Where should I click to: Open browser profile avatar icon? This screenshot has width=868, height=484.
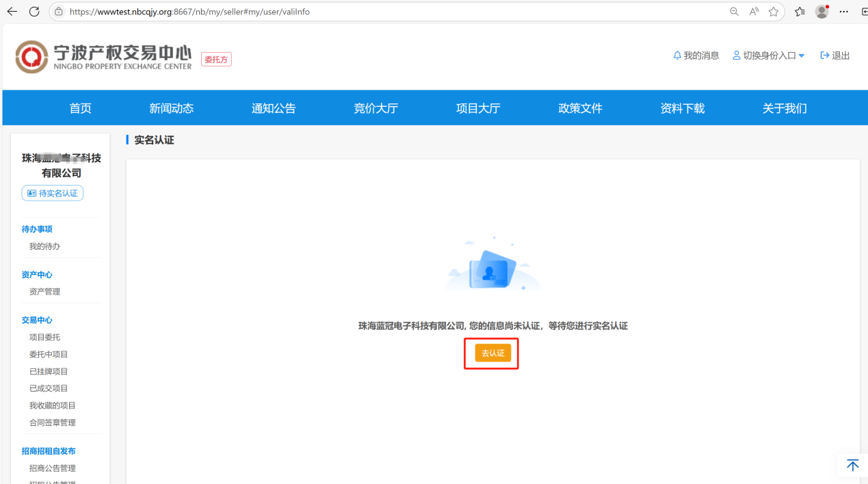(821, 12)
